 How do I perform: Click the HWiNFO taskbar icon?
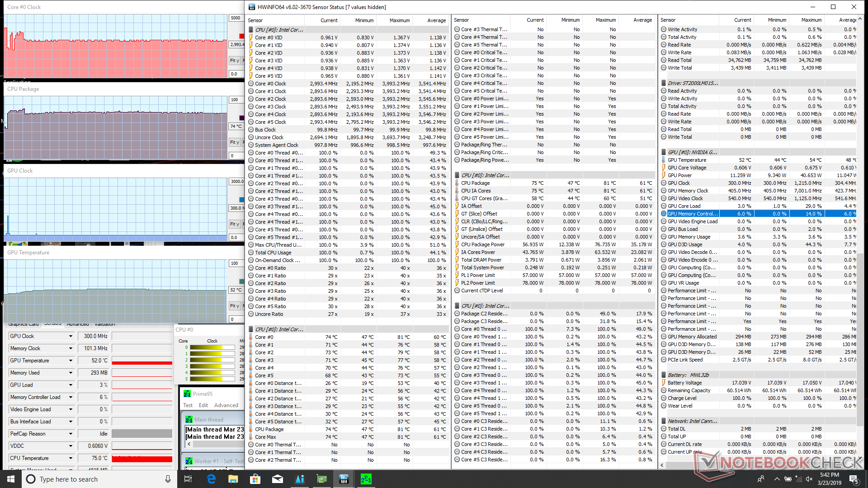(x=344, y=479)
